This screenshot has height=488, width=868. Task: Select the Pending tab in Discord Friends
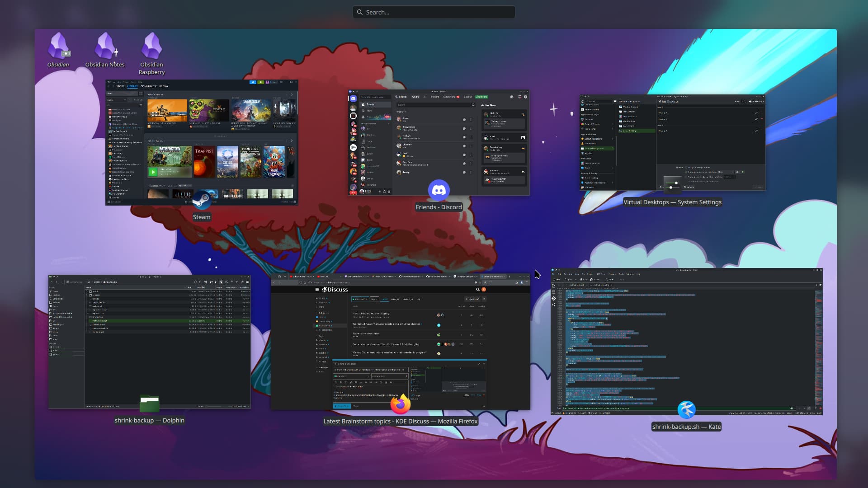point(435,97)
